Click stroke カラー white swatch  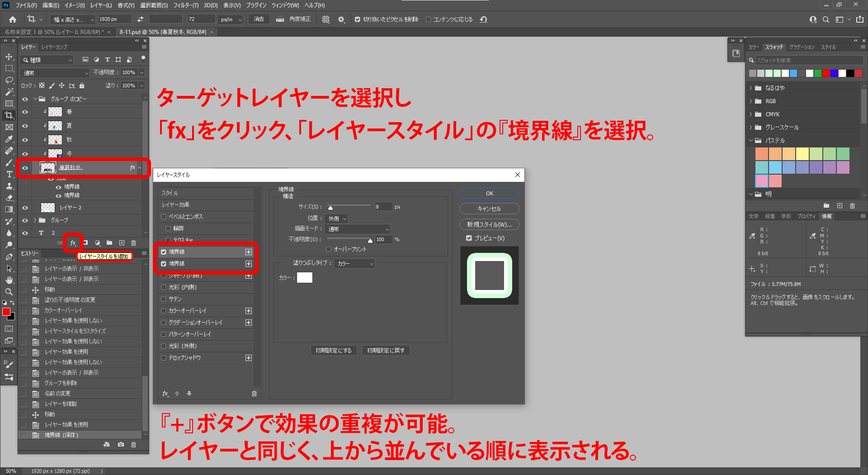point(305,277)
